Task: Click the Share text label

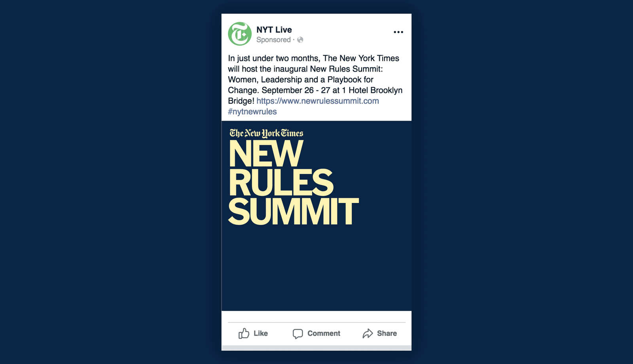Action: (x=387, y=334)
